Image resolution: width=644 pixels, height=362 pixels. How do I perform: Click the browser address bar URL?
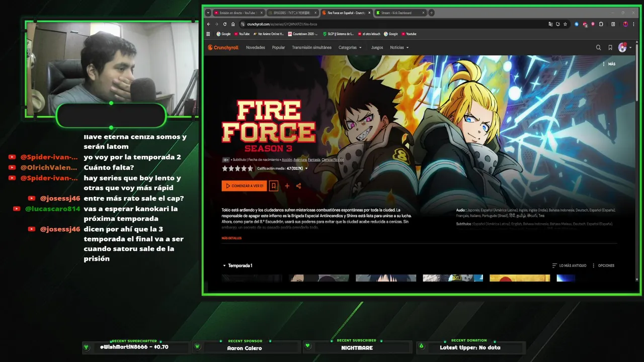point(282,24)
